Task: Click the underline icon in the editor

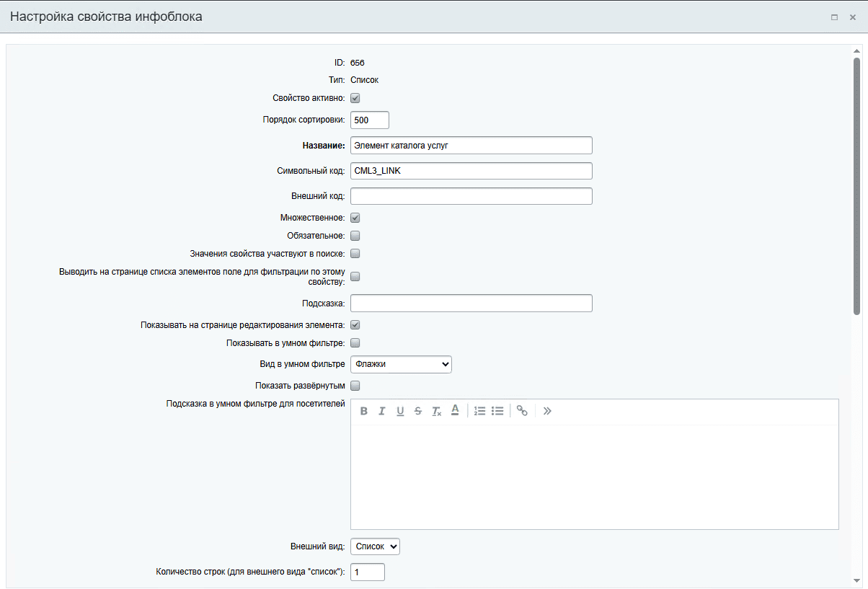Action: tap(400, 411)
